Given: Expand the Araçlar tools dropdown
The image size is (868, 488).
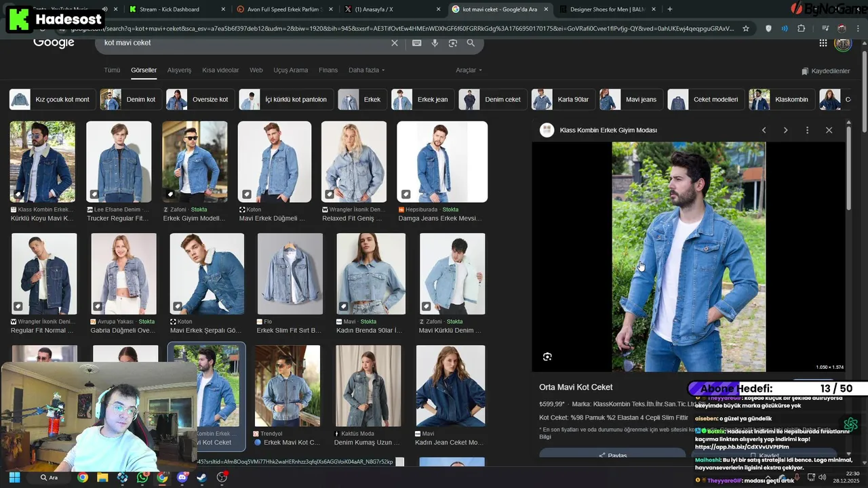Looking at the screenshot, I should pyautogui.click(x=469, y=70).
